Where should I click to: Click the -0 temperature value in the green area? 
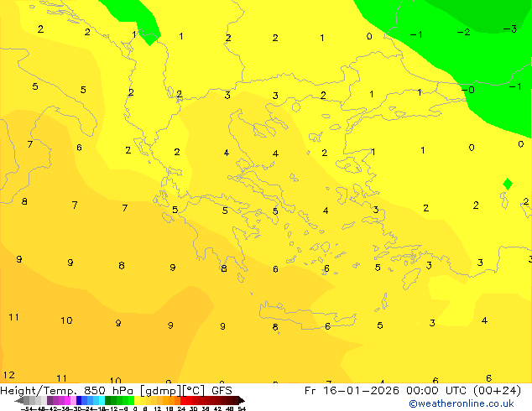(x=468, y=90)
